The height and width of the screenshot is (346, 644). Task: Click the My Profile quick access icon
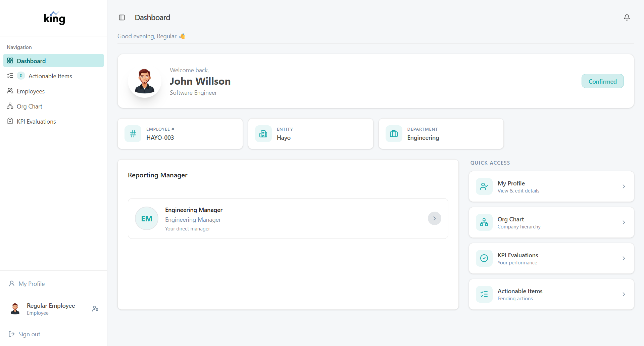484,186
